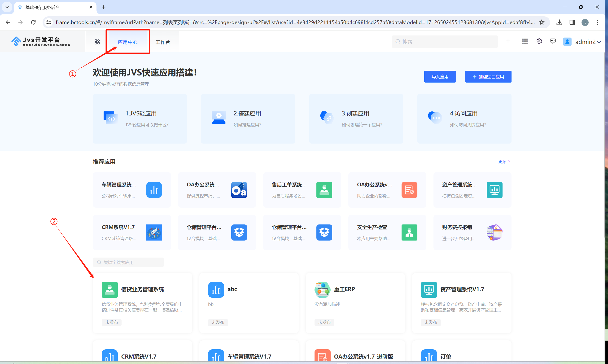Click the 推荐应用 section heading
This screenshot has height=364, width=608.
coord(104,162)
